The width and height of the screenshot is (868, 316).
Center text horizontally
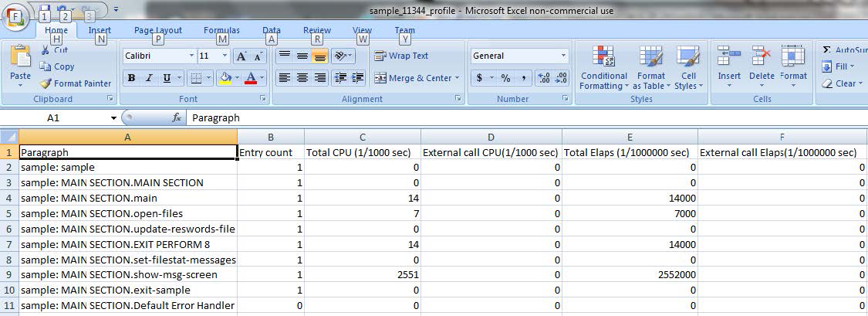pyautogui.click(x=302, y=78)
